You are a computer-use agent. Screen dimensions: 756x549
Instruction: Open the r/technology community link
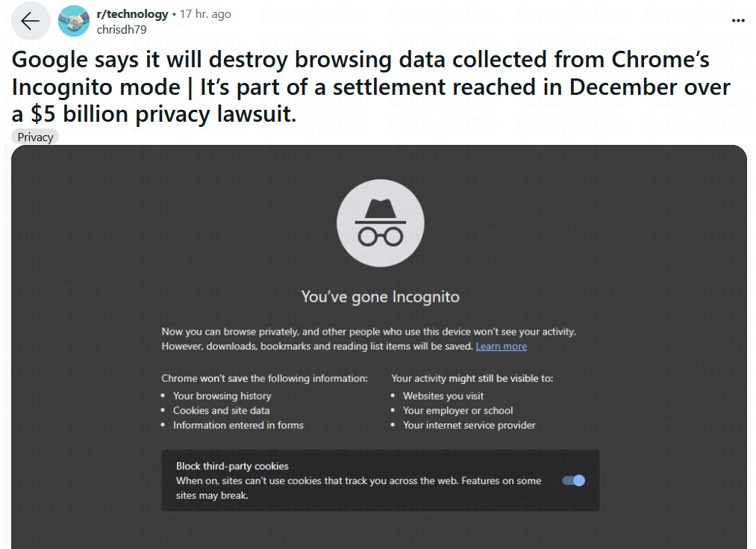pos(132,14)
